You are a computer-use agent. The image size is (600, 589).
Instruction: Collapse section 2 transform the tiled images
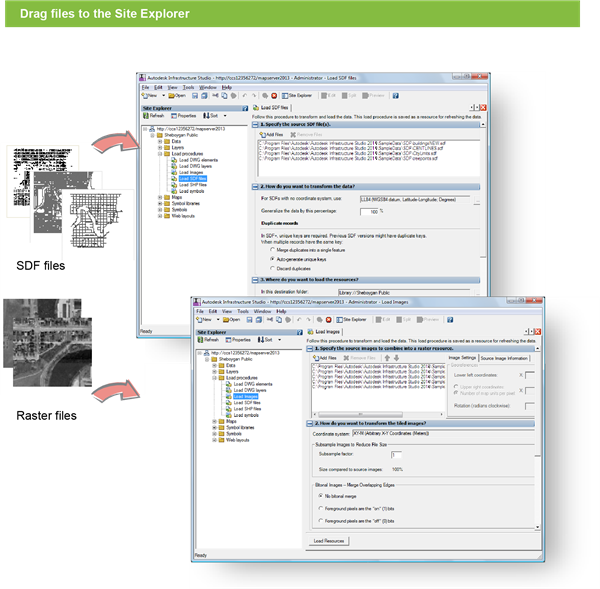310,423
